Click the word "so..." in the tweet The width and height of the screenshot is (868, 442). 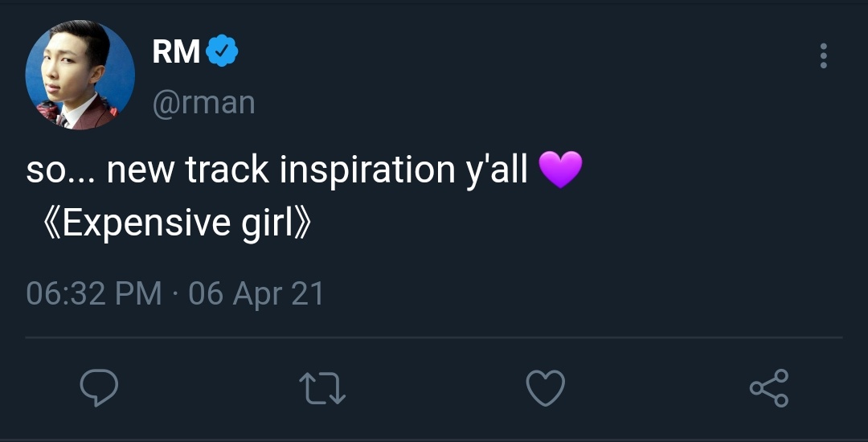[59, 170]
